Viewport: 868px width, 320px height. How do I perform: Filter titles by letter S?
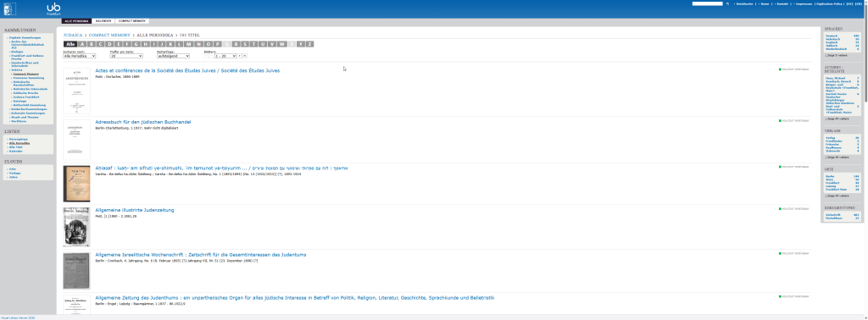(244, 44)
